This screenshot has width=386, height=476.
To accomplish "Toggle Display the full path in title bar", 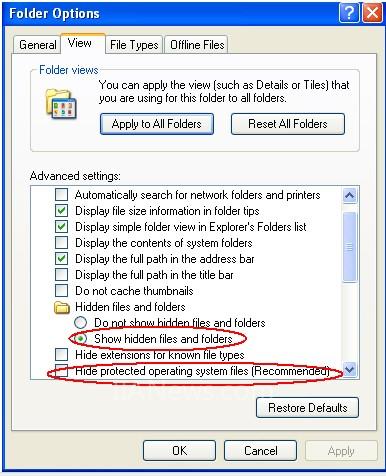I will (x=62, y=275).
